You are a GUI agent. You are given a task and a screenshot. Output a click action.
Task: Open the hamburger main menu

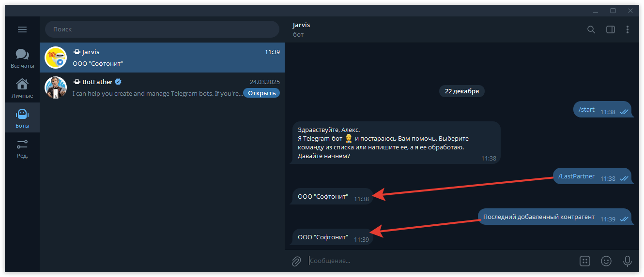[x=22, y=29]
